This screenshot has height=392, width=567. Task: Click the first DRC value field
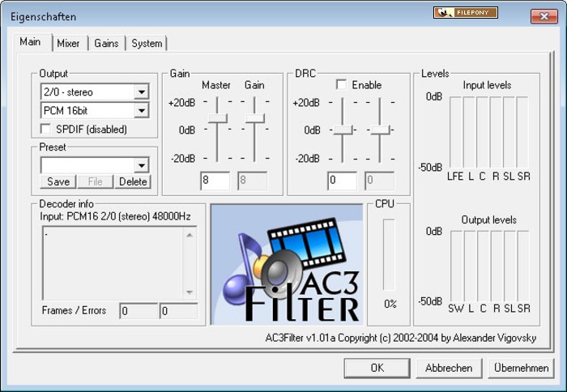pos(343,181)
